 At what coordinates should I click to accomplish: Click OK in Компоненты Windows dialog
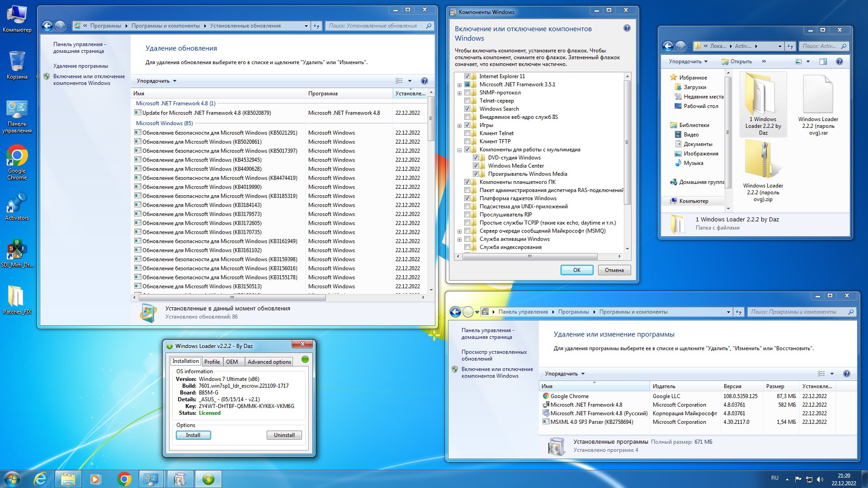point(577,270)
